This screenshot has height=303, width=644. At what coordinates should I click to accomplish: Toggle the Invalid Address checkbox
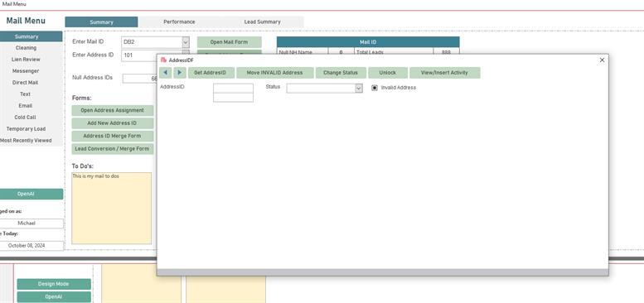[x=374, y=88]
